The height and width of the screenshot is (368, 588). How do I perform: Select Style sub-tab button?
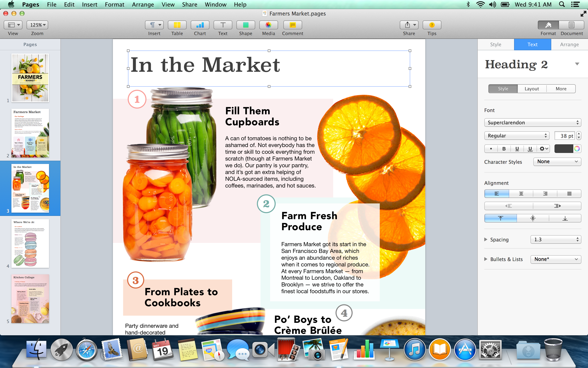coord(503,89)
